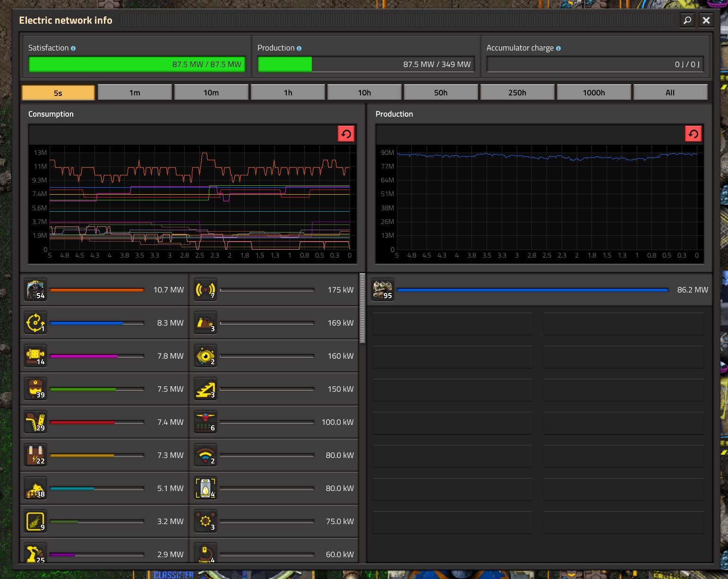Switch to the 10h time range

[364, 93]
